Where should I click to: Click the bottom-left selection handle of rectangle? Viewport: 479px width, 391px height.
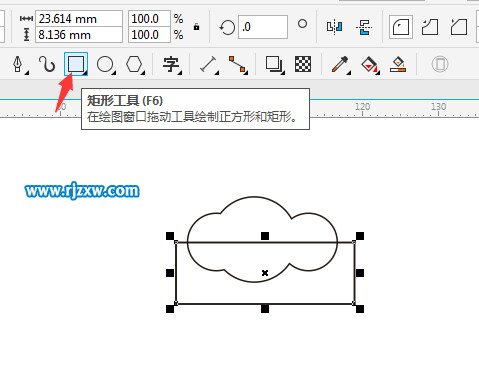pos(170,309)
